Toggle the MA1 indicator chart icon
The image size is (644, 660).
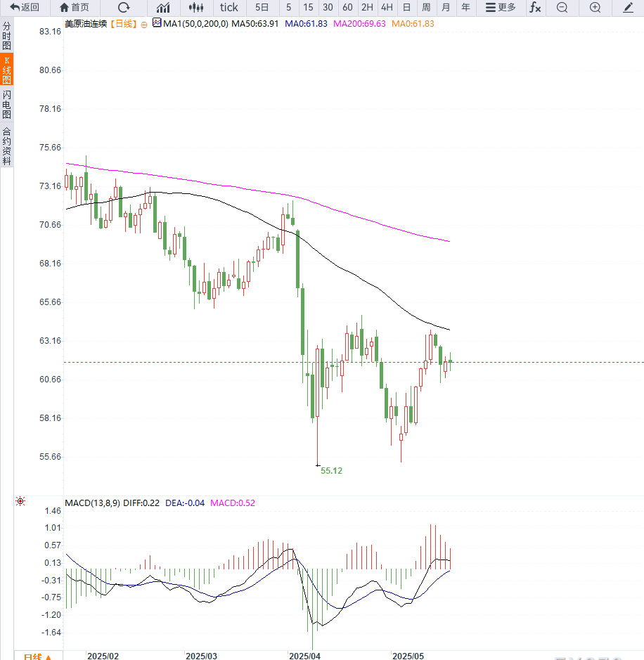pyautogui.click(x=157, y=23)
